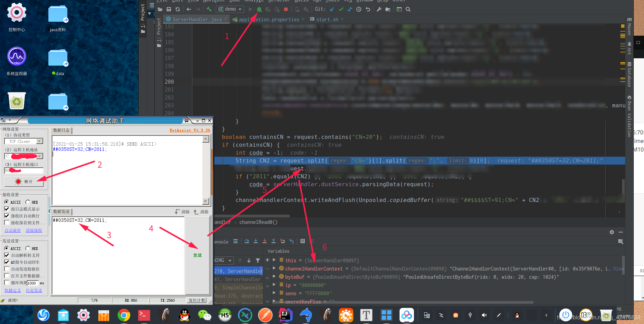
Task: Click the data log scrollbar down arrow
Action: (206, 201)
